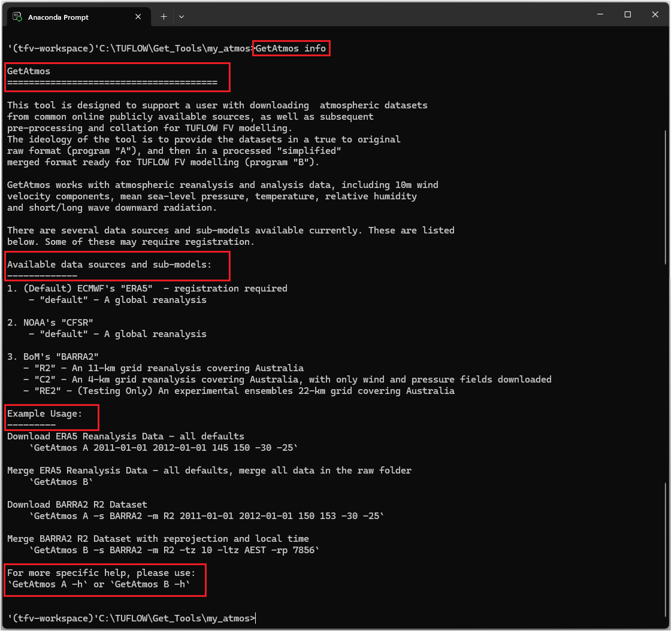Image resolution: width=672 pixels, height=631 pixels.
Task: Maximize the terminal window
Action: (x=627, y=14)
